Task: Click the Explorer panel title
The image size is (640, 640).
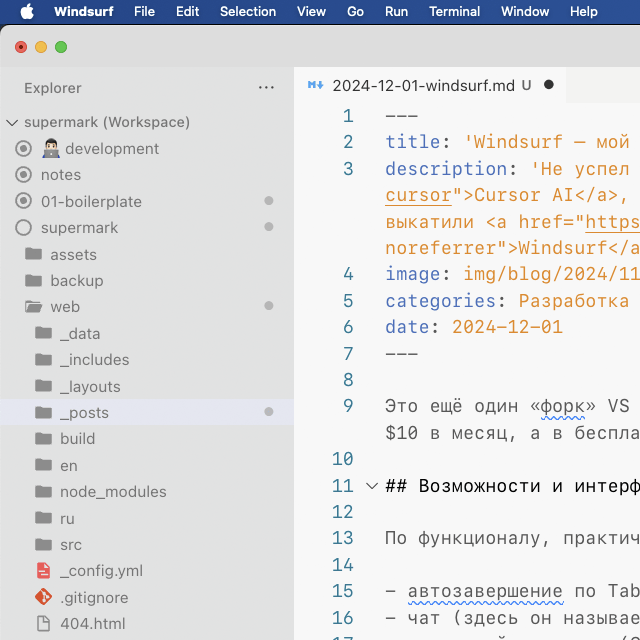Action: (53, 88)
